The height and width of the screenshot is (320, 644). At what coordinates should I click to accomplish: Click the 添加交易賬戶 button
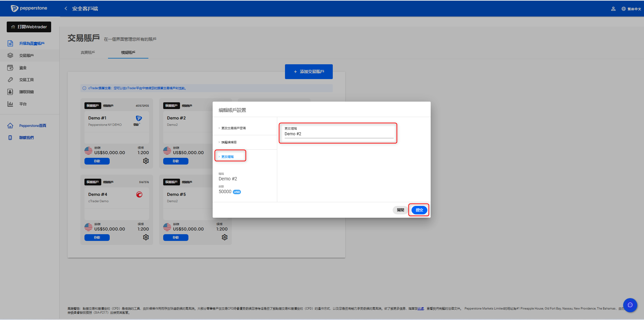point(309,72)
